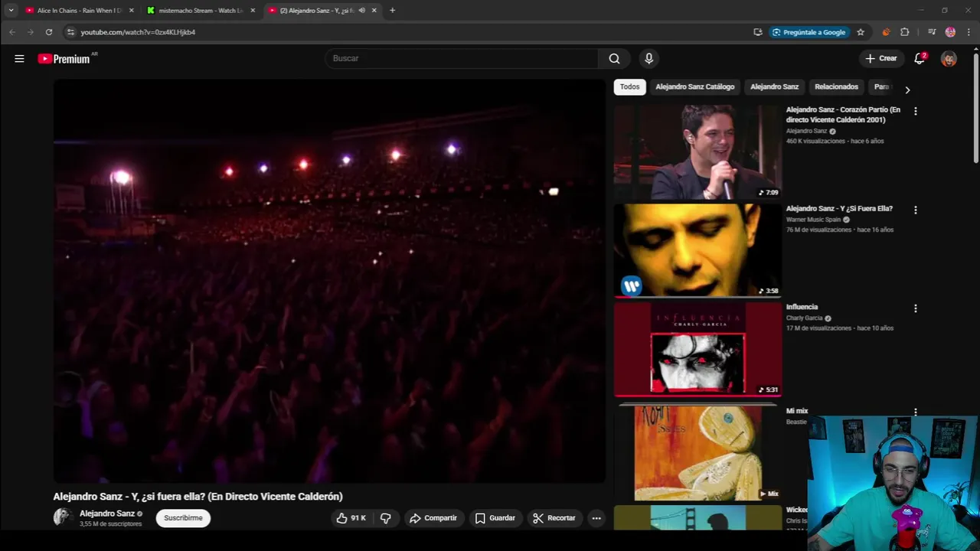Open the YouTube account avatar menu
This screenshot has width=980, height=551.
click(949, 59)
